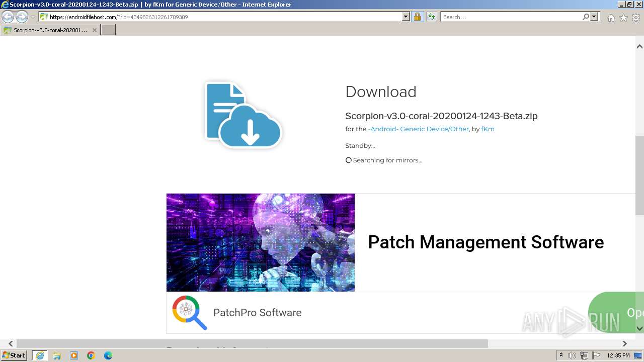Open the recent pages dropdown arrow
The height and width of the screenshot is (362, 644).
pos(33,17)
